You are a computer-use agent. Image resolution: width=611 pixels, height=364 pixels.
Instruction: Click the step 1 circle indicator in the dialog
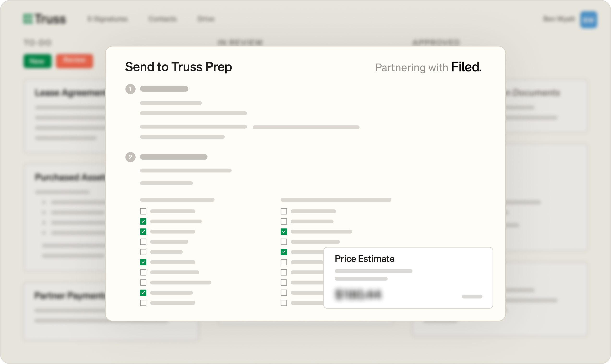[131, 89]
